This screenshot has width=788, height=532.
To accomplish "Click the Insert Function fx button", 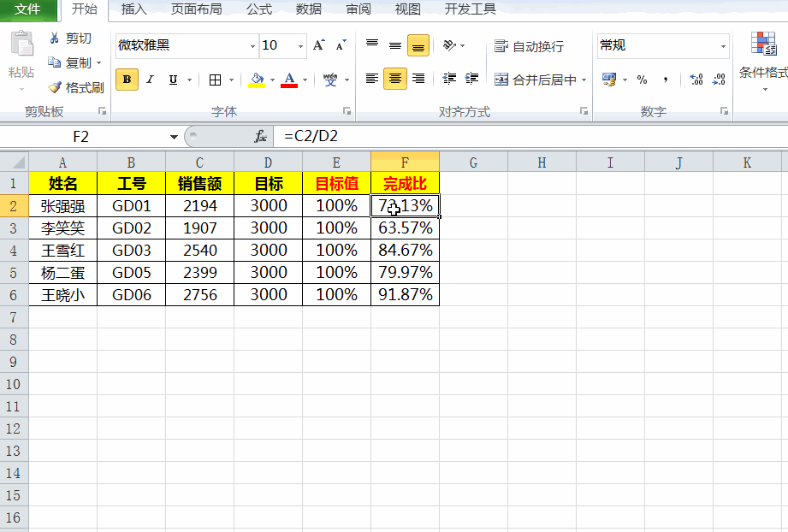I will pos(260,137).
